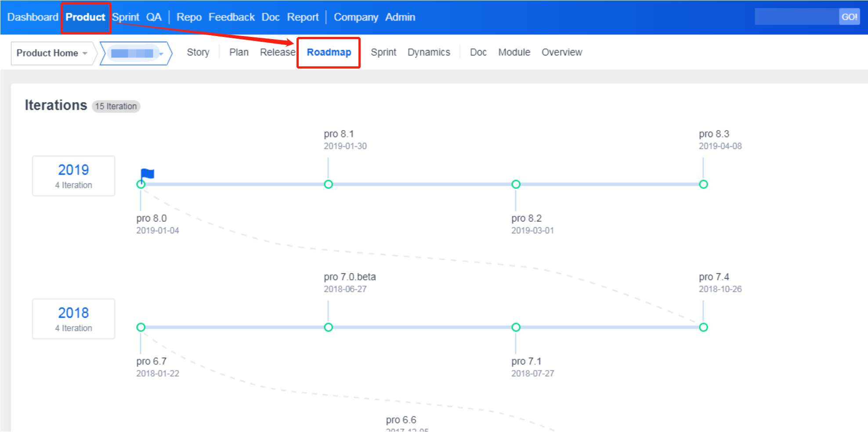
Task: Open the Product Home dropdown
Action: pyautogui.click(x=52, y=53)
